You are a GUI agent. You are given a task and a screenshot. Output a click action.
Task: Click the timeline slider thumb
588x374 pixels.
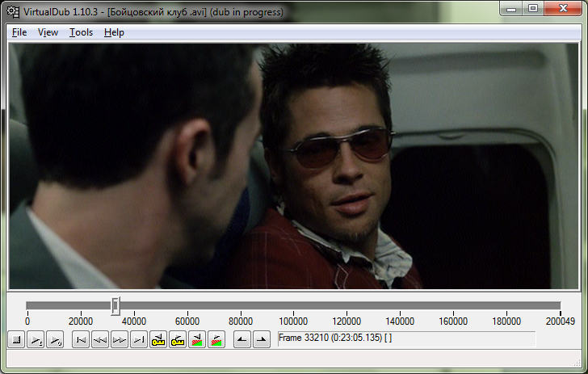coord(115,305)
